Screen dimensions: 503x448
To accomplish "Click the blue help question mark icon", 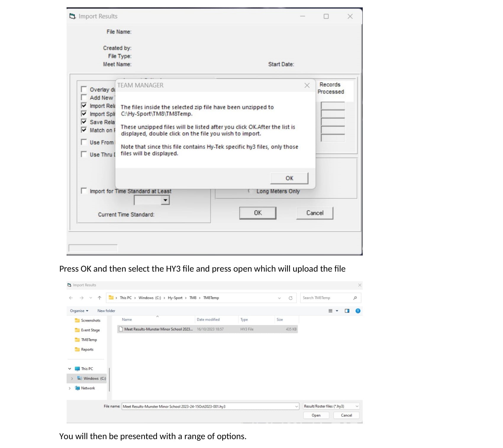I will (358, 311).
